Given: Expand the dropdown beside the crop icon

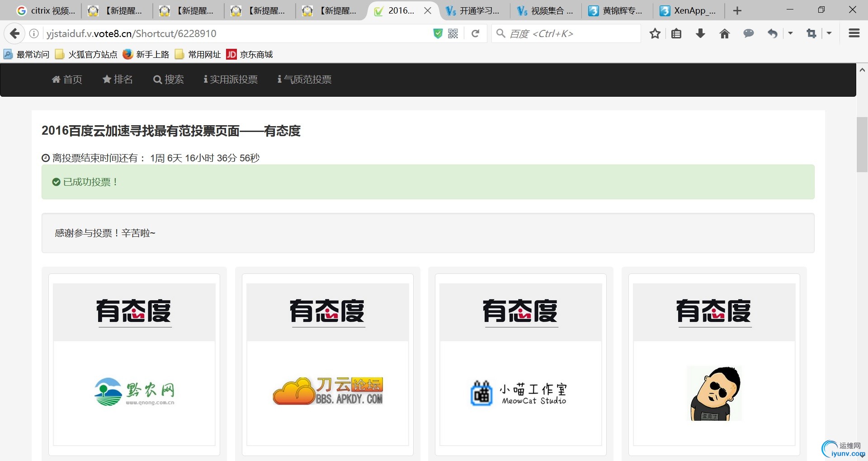Looking at the screenshot, I should (829, 33).
